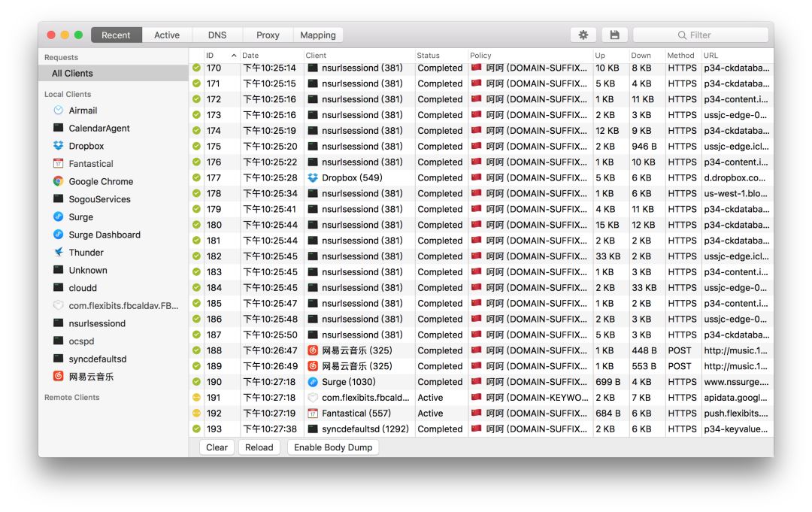Click the Fantastical icon in request 192 row
The image size is (812, 512).
click(313, 413)
